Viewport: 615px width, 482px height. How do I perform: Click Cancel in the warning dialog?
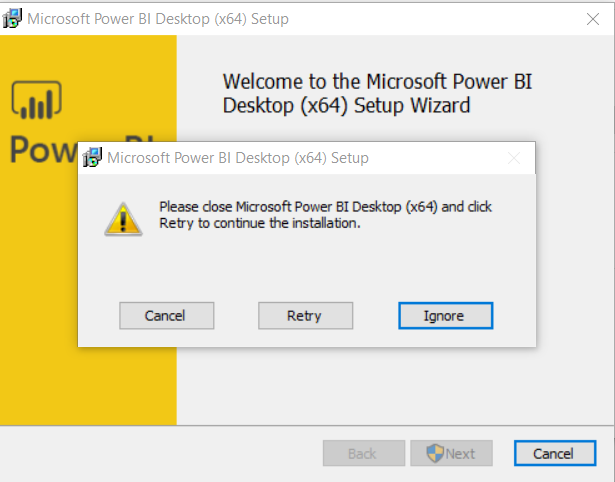166,316
